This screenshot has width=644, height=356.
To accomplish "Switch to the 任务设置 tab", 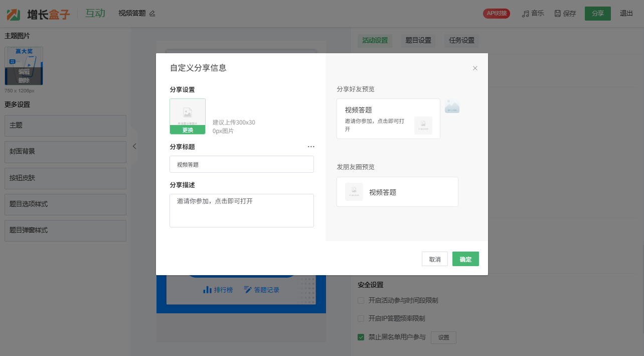I will point(461,41).
